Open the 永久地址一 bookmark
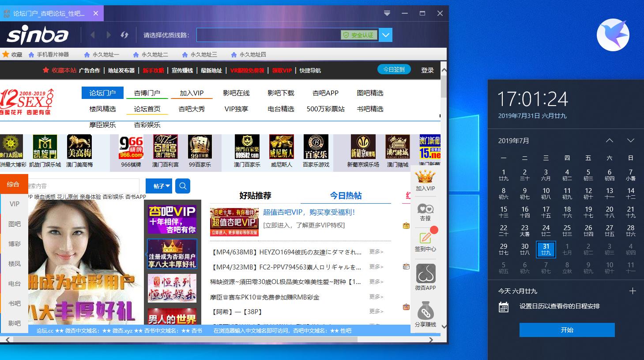 pyautogui.click(x=101, y=54)
